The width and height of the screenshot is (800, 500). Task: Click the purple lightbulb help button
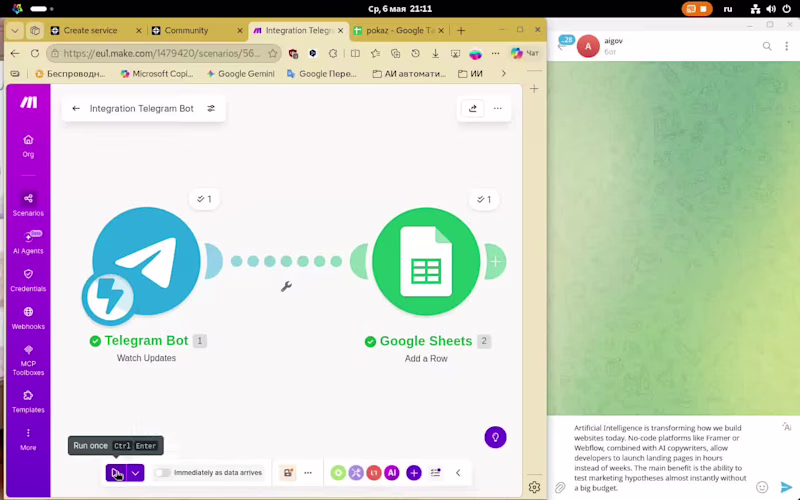tap(495, 437)
